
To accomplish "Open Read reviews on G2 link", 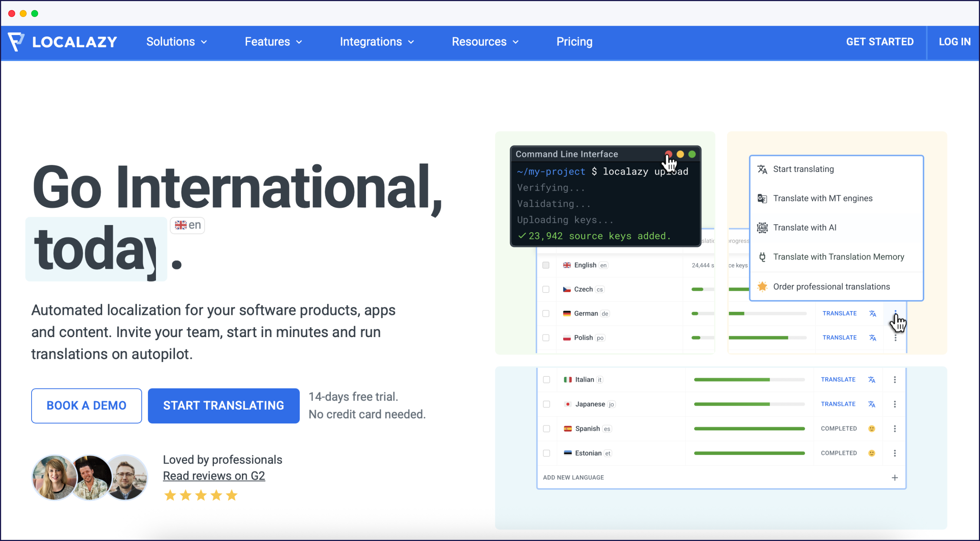I will coord(214,476).
